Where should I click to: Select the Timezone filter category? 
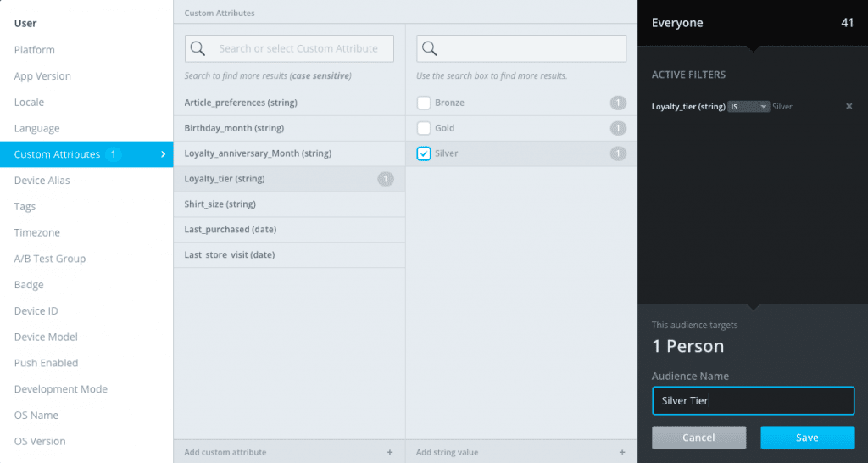37,232
